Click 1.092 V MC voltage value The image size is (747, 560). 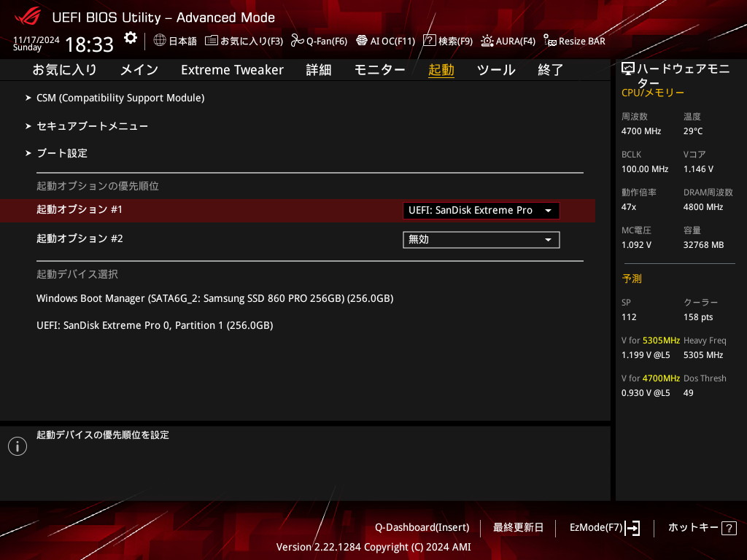click(x=636, y=245)
